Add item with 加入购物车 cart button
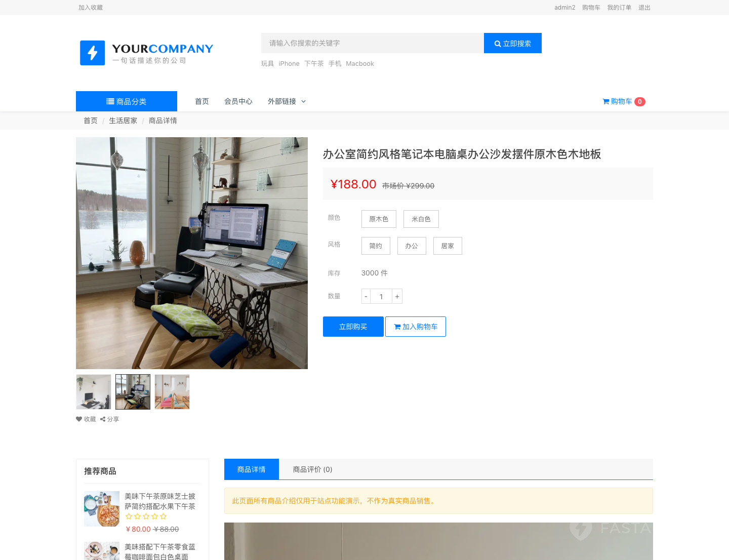 415,327
